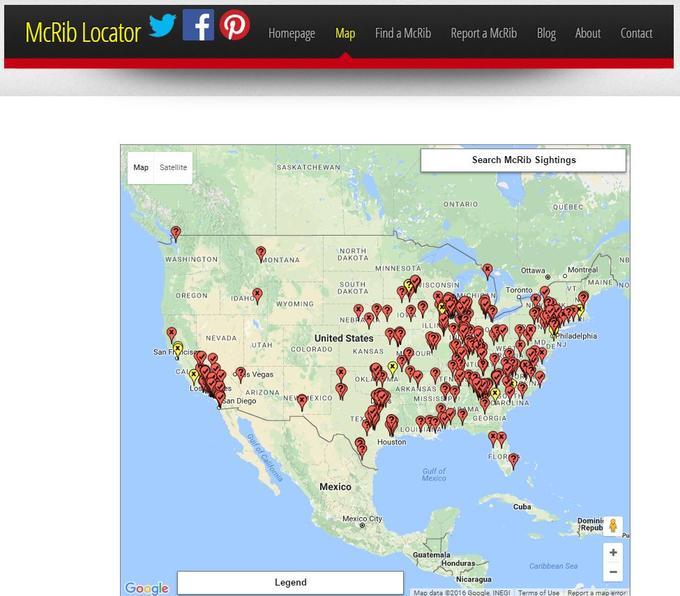Click the yellow marker in Minnesota

click(408, 286)
